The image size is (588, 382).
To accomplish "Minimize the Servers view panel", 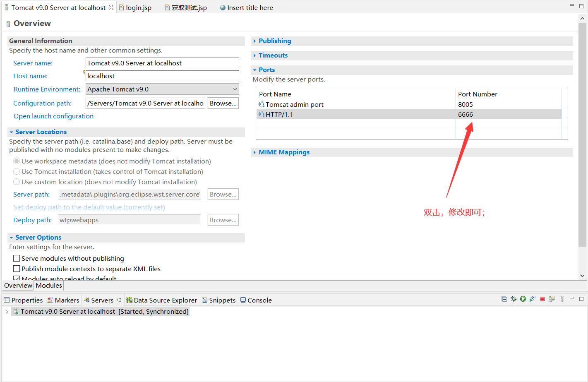I will pyautogui.click(x=572, y=298).
